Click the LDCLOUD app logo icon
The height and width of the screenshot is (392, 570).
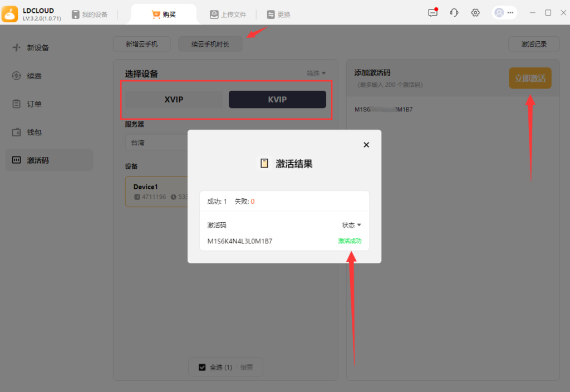point(11,14)
